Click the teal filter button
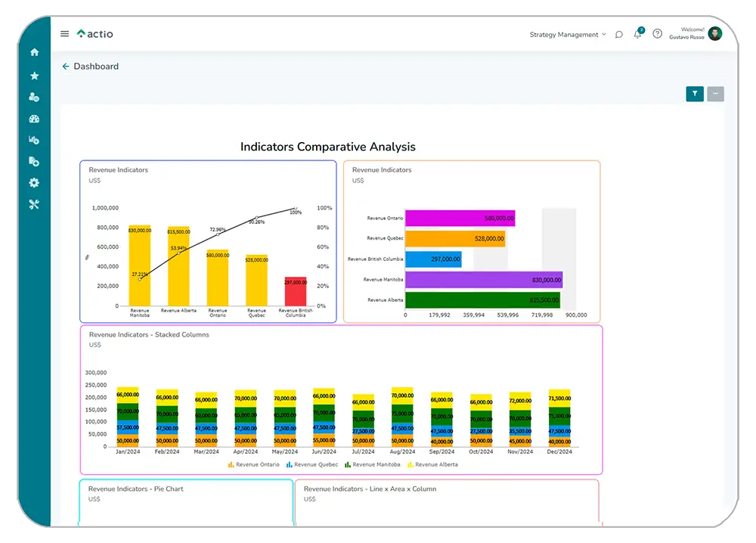This screenshot has width=756, height=543. point(694,94)
